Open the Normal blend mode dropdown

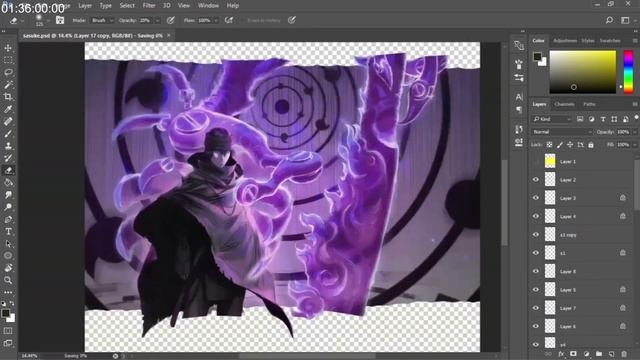coord(562,132)
